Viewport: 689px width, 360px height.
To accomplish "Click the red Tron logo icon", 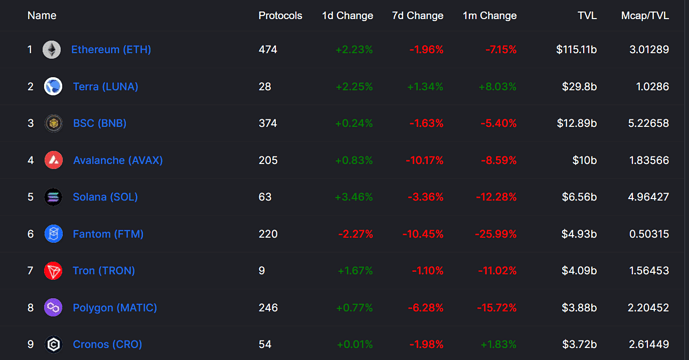I will pos(53,271).
